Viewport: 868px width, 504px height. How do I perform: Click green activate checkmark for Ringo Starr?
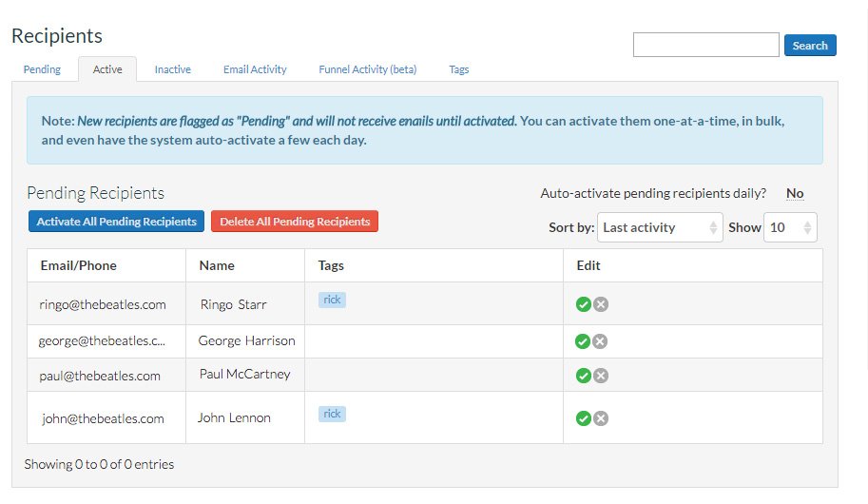coord(584,304)
